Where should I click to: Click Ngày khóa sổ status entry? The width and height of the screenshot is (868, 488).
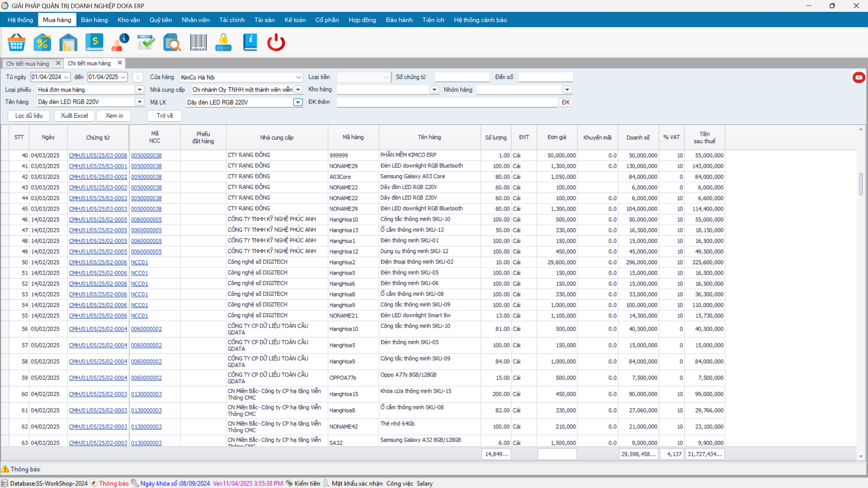pos(175,483)
